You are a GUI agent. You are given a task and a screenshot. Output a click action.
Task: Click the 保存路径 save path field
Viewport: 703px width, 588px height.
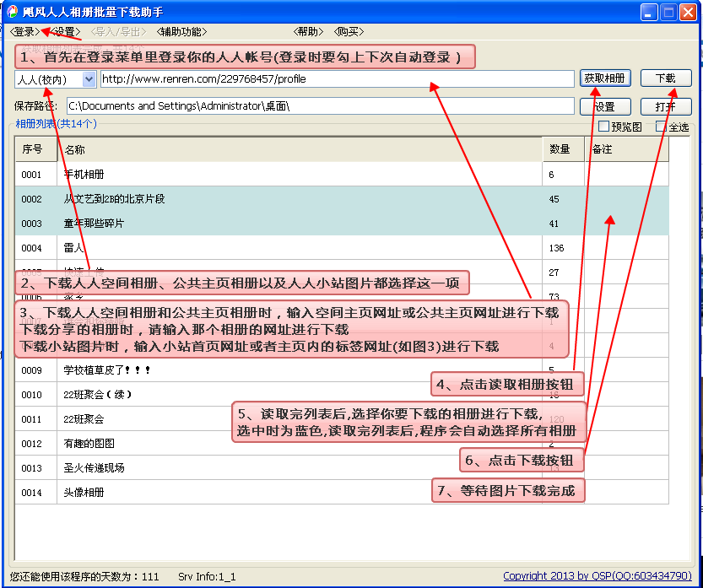320,106
